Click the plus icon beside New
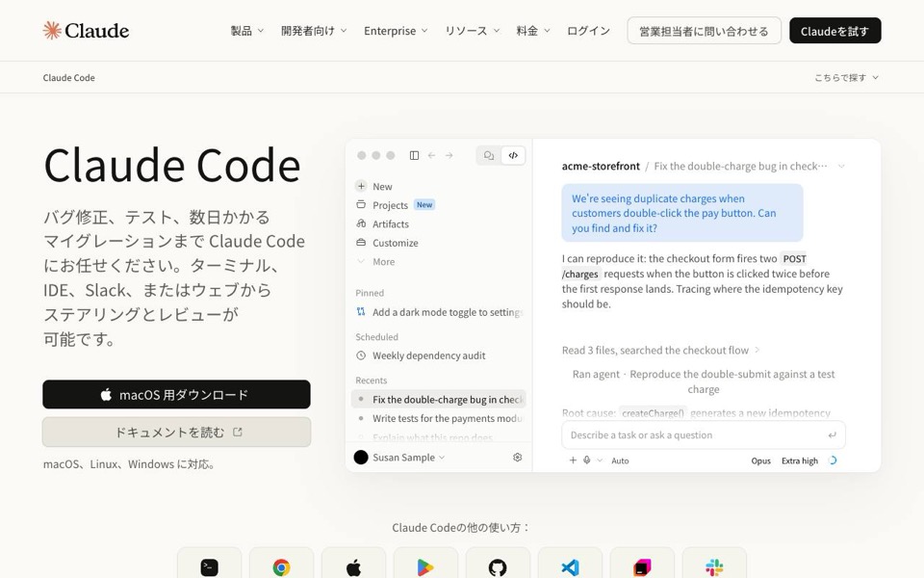 click(x=361, y=186)
